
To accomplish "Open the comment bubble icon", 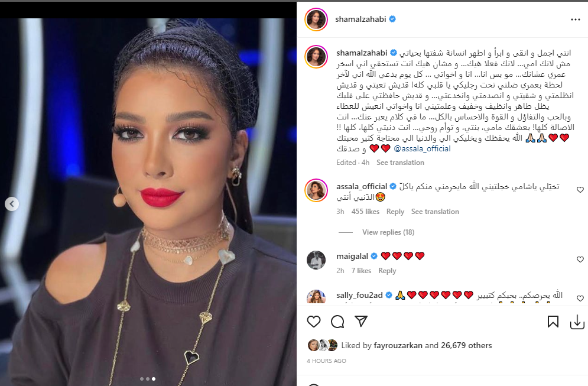I will click(x=337, y=322).
